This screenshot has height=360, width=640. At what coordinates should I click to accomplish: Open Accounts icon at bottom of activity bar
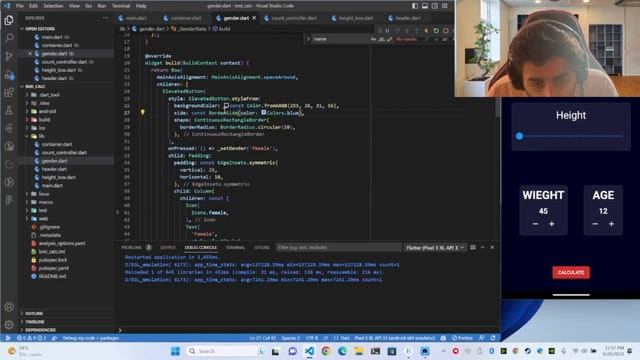pos(9,307)
